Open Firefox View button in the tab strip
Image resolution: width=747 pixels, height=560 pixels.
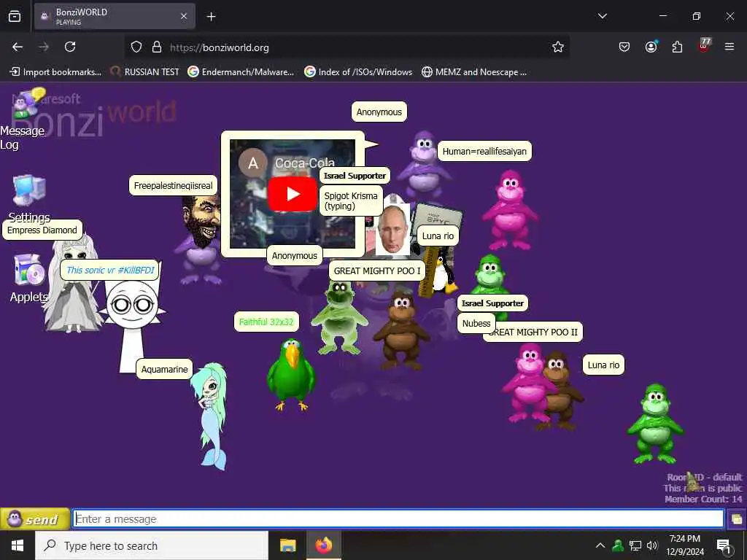point(15,16)
